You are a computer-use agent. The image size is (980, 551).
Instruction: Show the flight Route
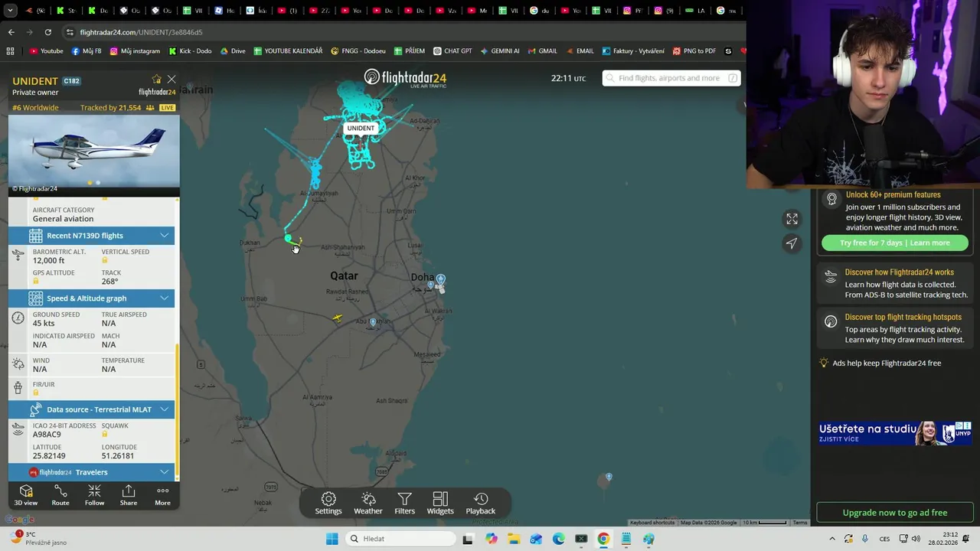point(60,495)
